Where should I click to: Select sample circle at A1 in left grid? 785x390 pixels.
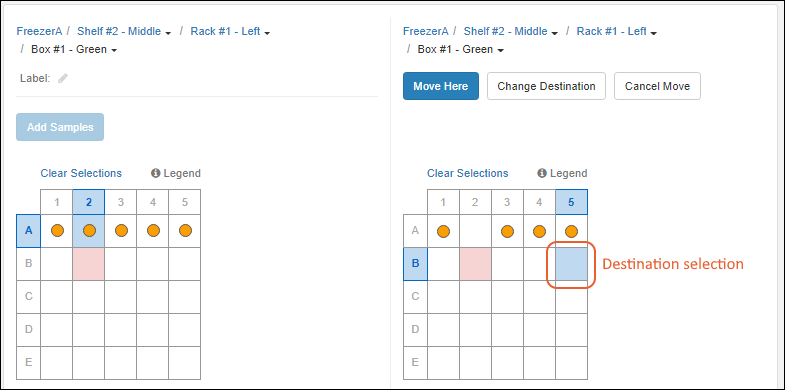tap(57, 231)
